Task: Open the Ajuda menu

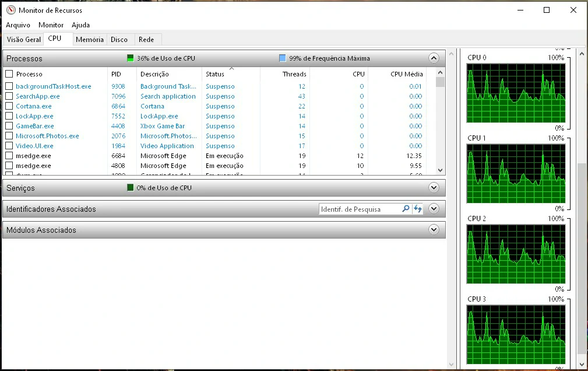Action: click(x=80, y=24)
